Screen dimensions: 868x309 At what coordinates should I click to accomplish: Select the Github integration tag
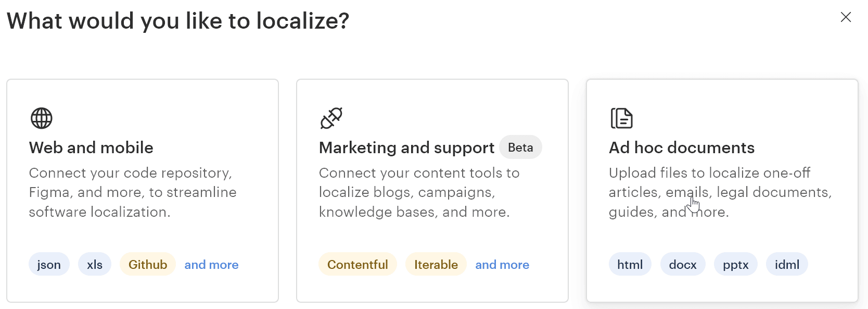tap(148, 265)
